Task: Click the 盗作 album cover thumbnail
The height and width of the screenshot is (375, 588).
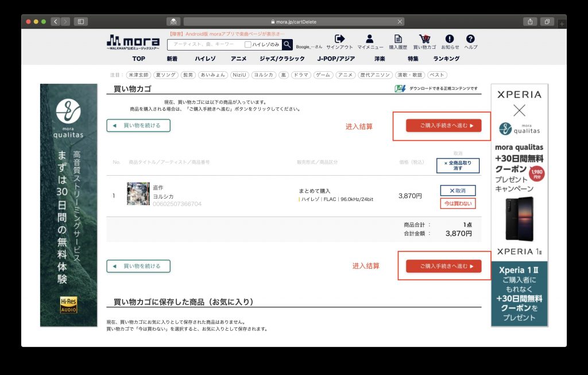Action: (138, 194)
